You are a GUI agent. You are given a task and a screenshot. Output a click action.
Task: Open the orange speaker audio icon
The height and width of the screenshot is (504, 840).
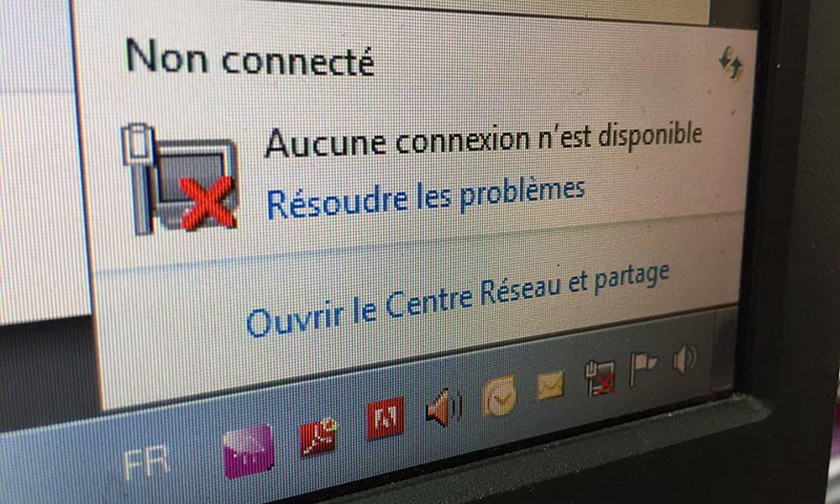click(444, 407)
